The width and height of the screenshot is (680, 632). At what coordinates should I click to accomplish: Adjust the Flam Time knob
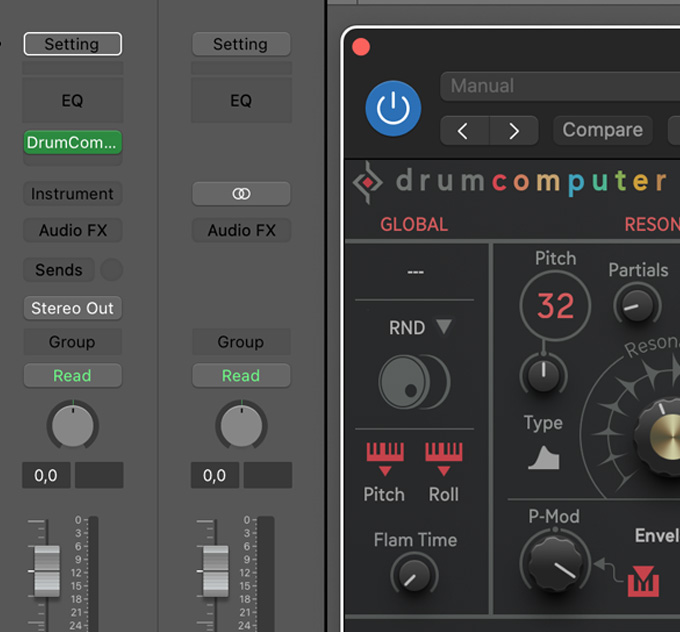[x=414, y=575]
